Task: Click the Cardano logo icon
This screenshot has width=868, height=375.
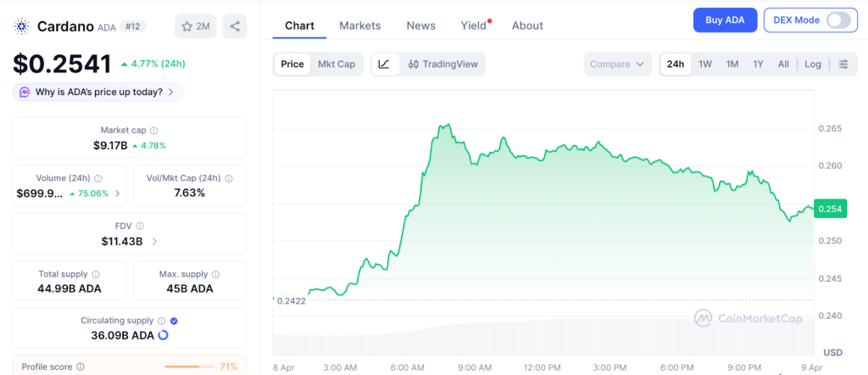Action: [x=21, y=26]
